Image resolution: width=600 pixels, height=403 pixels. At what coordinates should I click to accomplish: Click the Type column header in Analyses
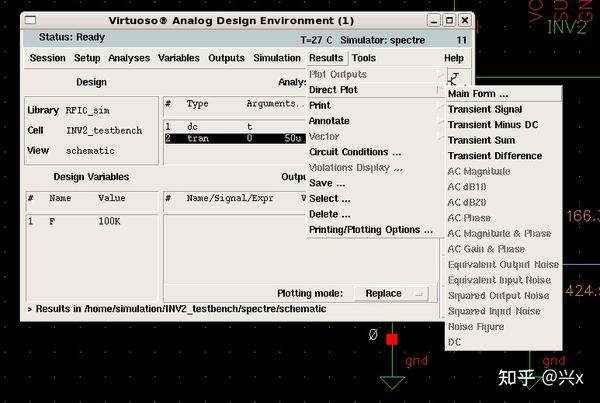coord(197,104)
